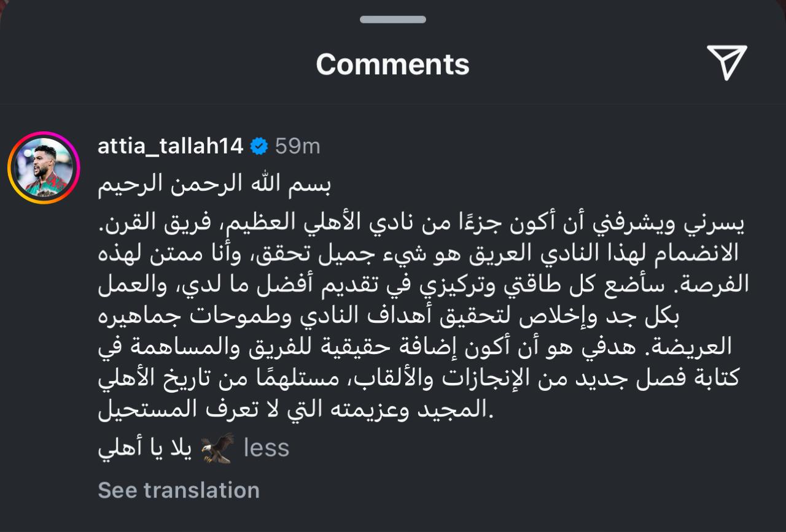Click the "Comments" header title
This screenshot has width=786, height=532.
(393, 64)
